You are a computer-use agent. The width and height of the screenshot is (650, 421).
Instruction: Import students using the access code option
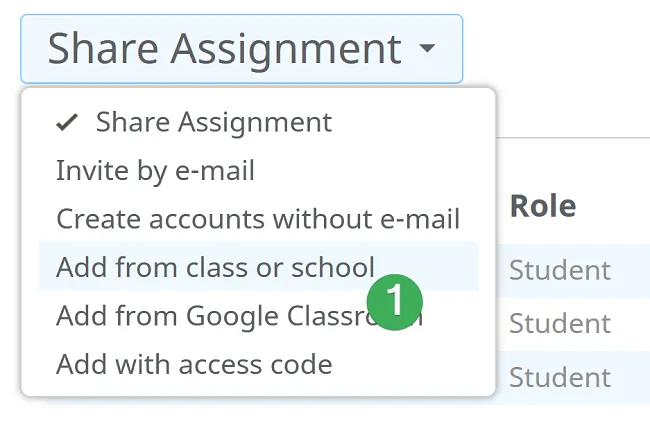(258, 364)
